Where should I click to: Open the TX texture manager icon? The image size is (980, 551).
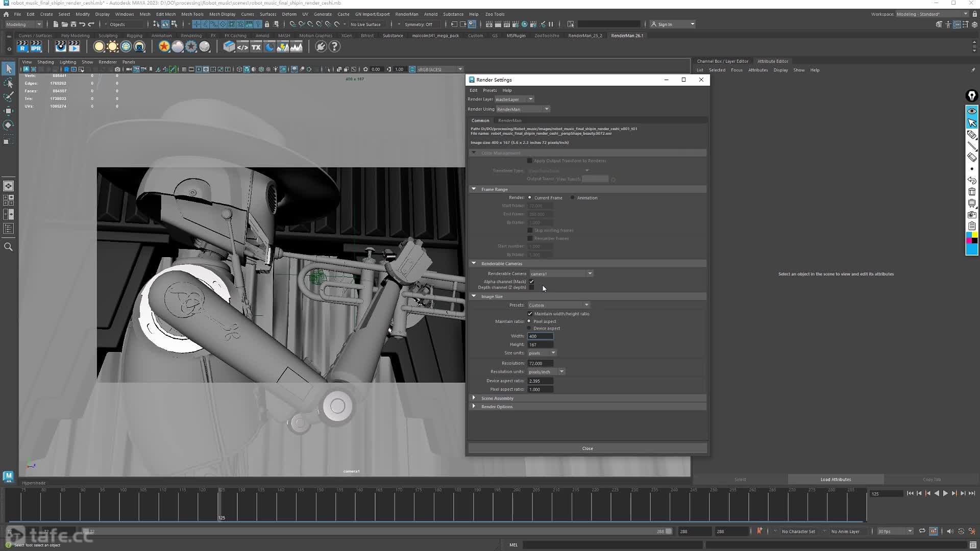click(x=256, y=47)
